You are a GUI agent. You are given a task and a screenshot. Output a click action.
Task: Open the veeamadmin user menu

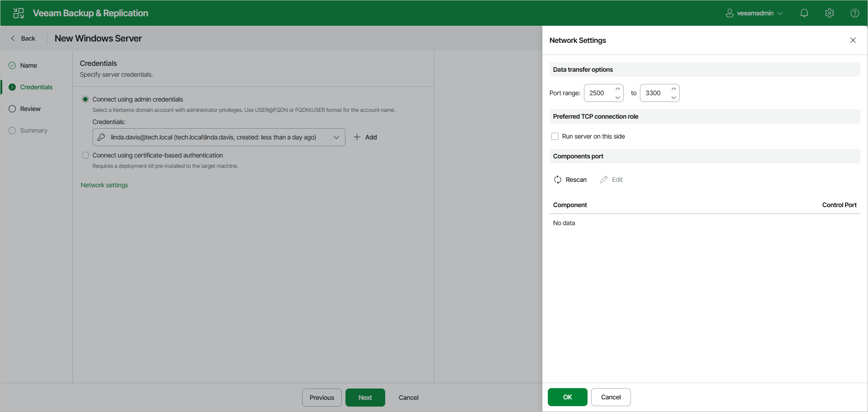point(754,13)
